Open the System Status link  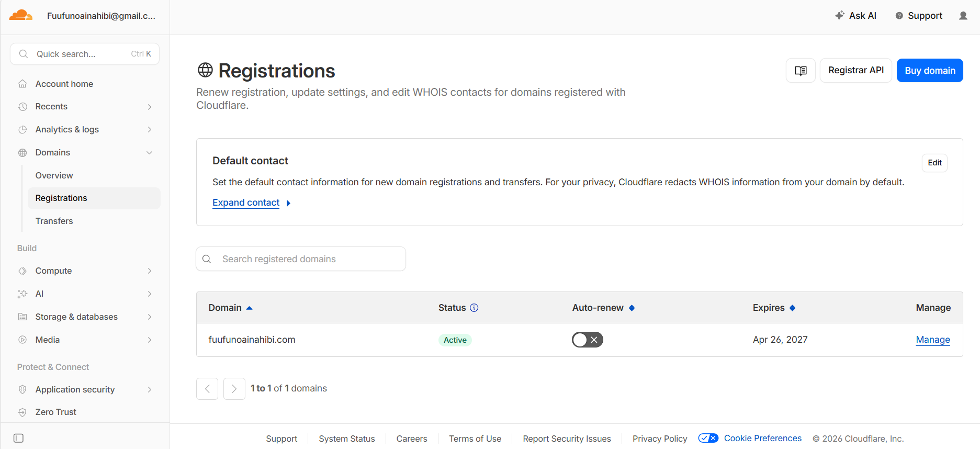pyautogui.click(x=347, y=439)
